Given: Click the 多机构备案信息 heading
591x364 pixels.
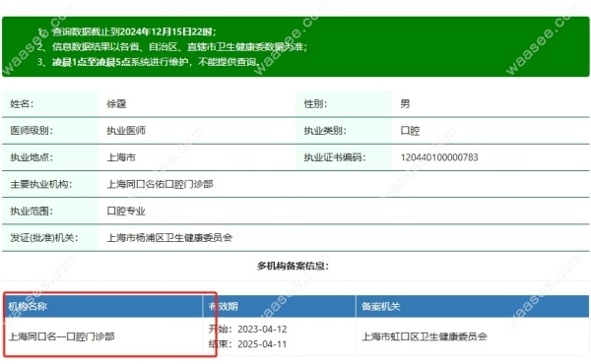Looking at the screenshot, I should 293,267.
